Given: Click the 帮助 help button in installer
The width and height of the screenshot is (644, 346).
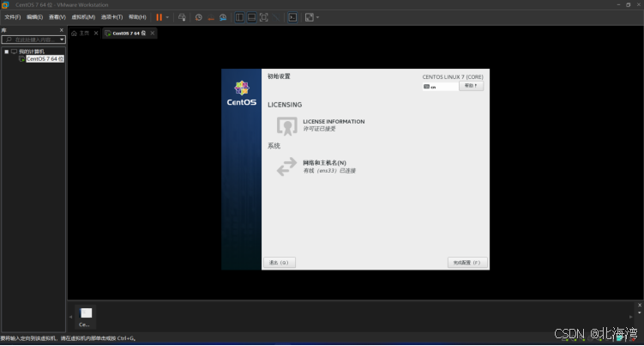Looking at the screenshot, I should (x=471, y=86).
